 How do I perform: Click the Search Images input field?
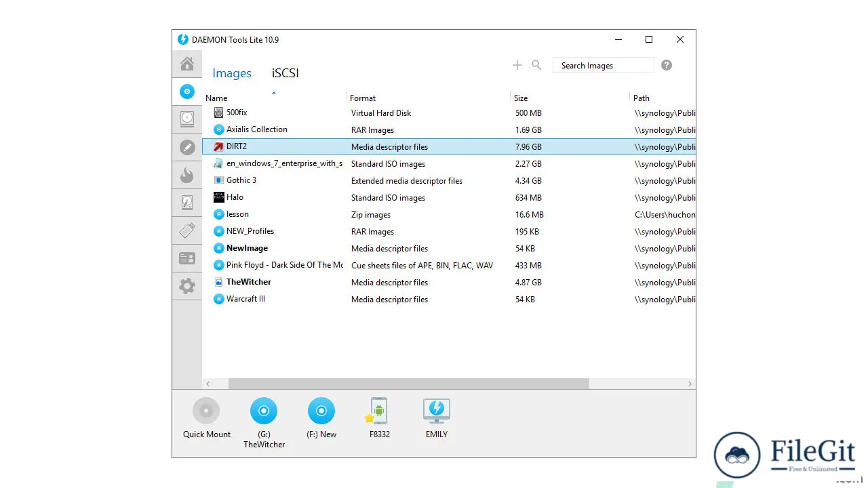(x=604, y=65)
